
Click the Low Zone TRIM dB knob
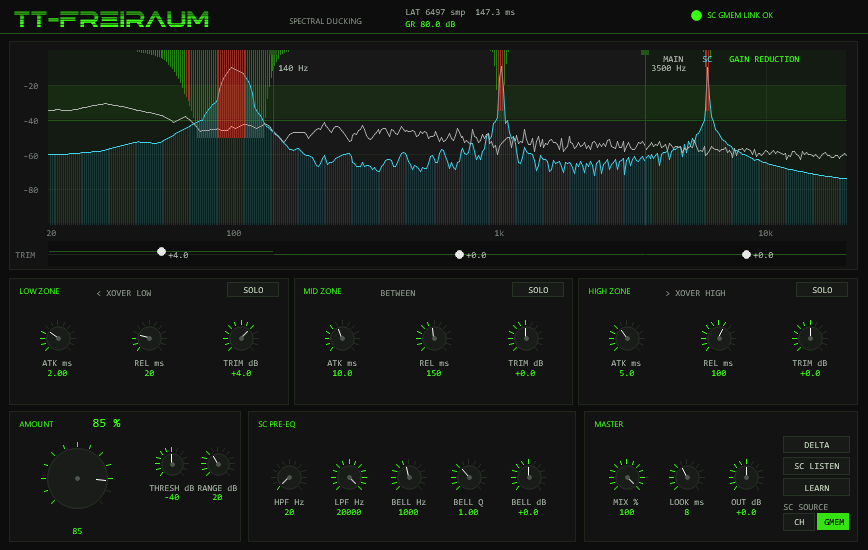241,338
